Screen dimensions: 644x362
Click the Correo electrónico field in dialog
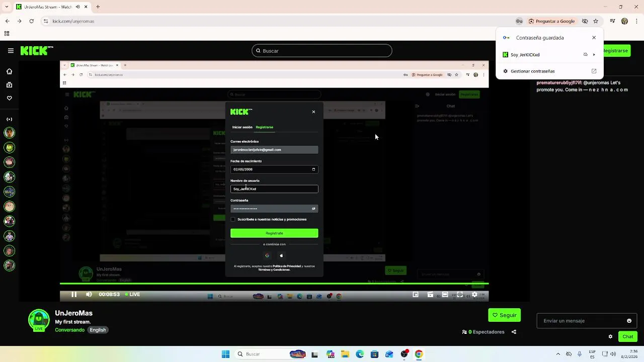[x=274, y=150]
